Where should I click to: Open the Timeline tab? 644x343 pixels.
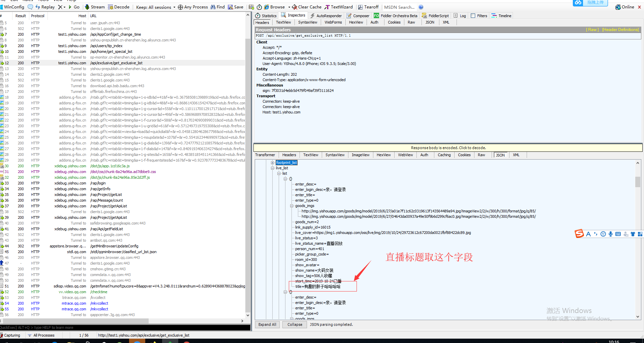pos(501,15)
